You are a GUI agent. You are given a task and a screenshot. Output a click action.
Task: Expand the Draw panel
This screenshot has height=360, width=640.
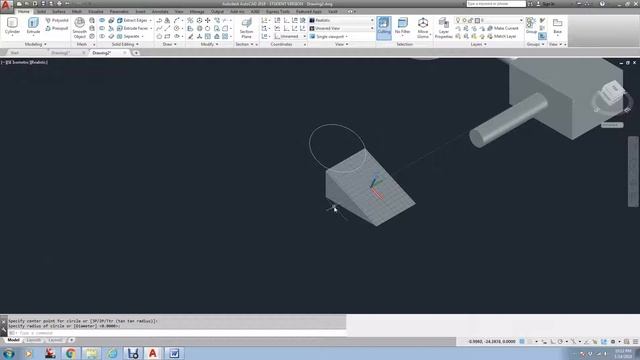pyautogui.click(x=169, y=44)
